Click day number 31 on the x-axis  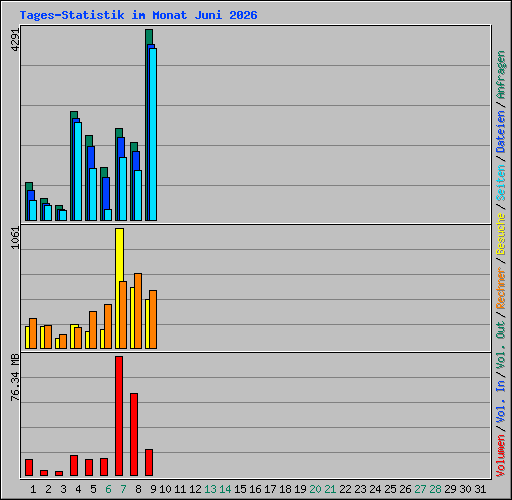pyautogui.click(x=480, y=489)
